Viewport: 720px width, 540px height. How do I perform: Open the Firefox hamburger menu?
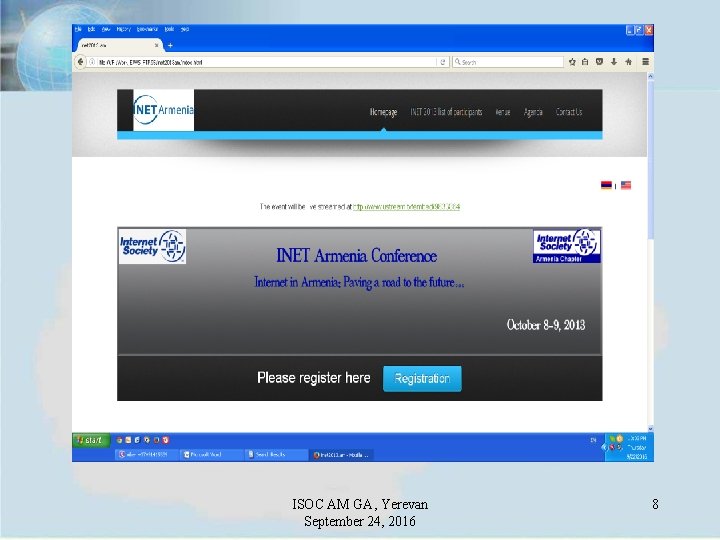click(x=645, y=62)
